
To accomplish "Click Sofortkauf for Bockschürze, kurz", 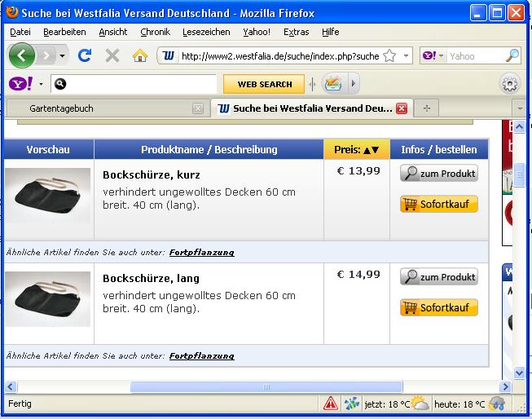I will [439, 204].
